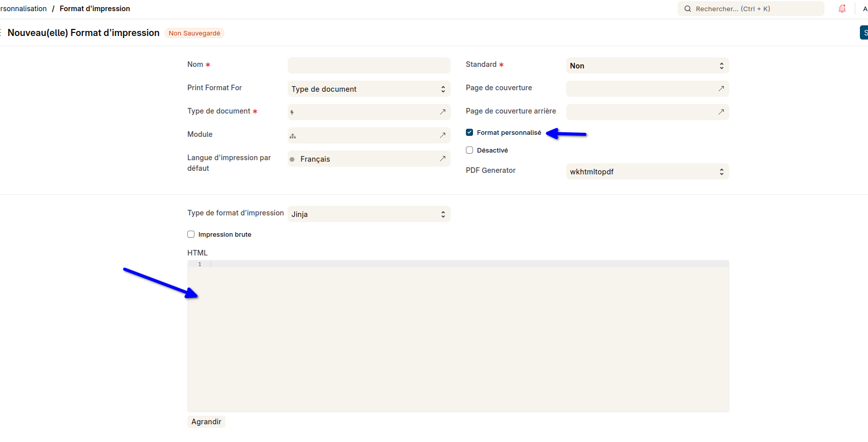Screen dimensions: 868x442
Task: Focus the Rechercher search box
Action: [755, 9]
